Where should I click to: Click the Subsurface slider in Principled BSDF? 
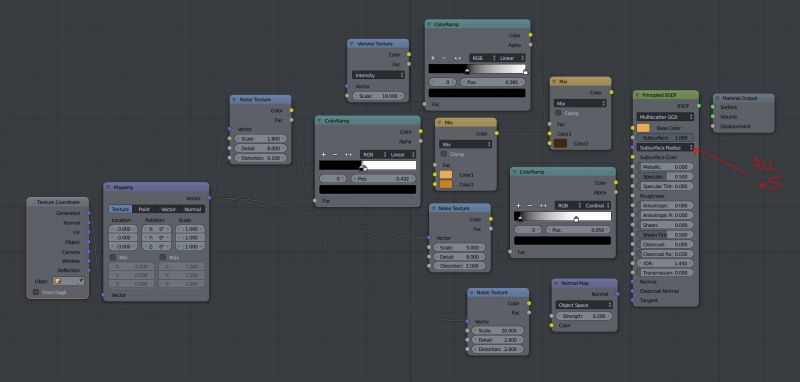coord(665,138)
